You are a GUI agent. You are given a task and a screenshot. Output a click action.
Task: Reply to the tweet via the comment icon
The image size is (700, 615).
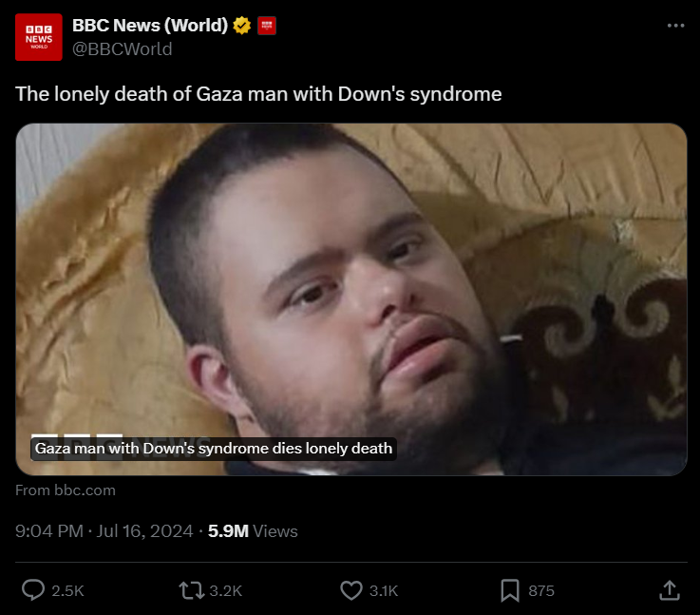pos(33,590)
